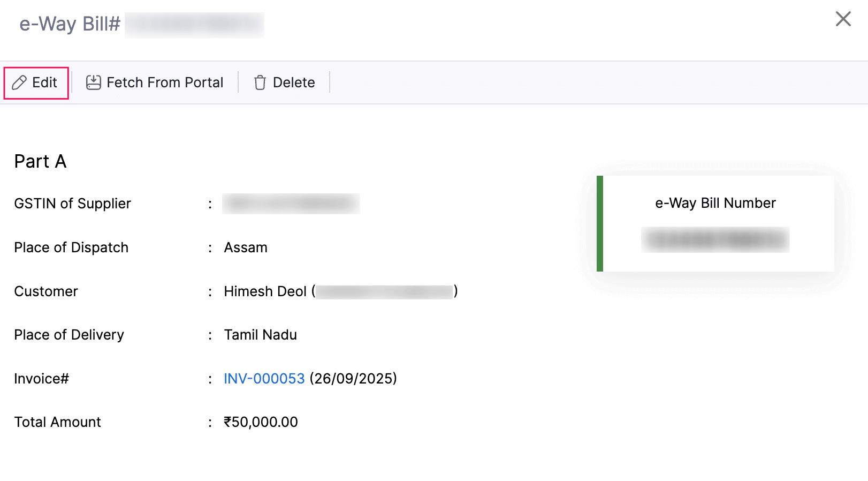This screenshot has height=481, width=868.
Task: Select the Part A section heading
Action: click(x=40, y=161)
